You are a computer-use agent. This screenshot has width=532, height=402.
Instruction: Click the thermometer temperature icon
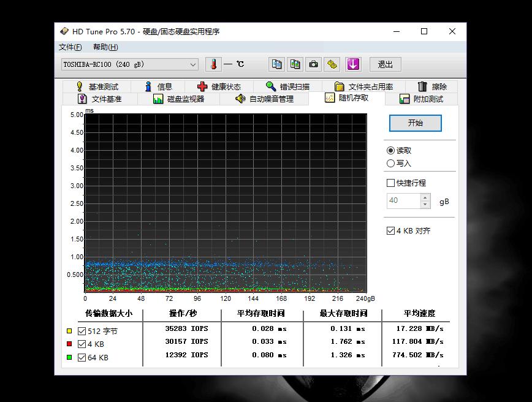click(213, 64)
